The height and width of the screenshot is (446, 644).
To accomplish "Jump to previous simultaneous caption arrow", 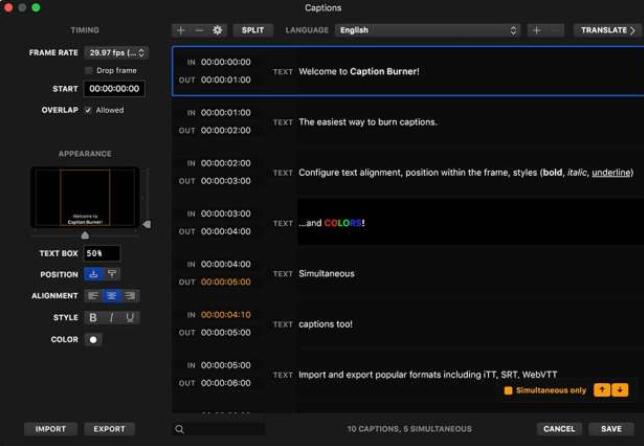I will pyautogui.click(x=602, y=390).
